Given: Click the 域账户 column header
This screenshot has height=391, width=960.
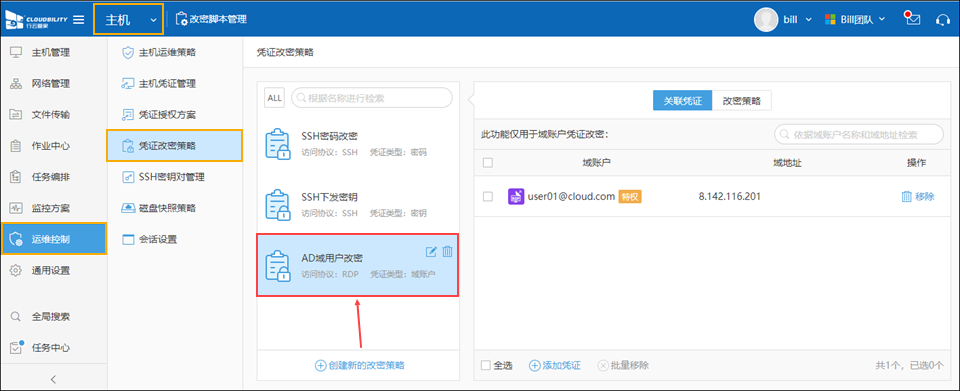Looking at the screenshot, I should pyautogui.click(x=597, y=163).
